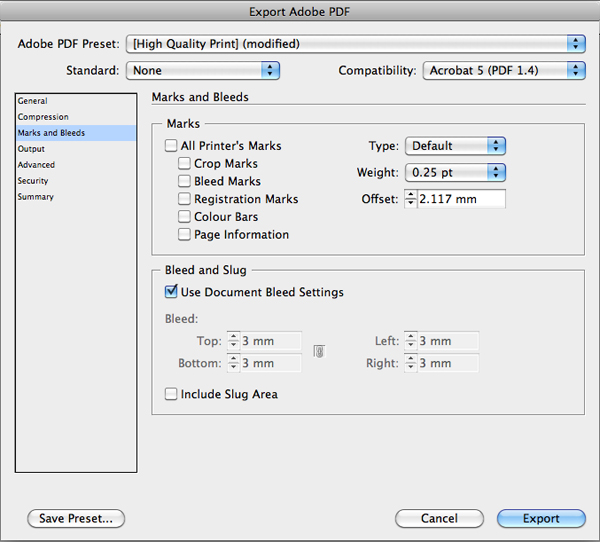Select Marks and Bleeds in sidebar

coord(76,133)
